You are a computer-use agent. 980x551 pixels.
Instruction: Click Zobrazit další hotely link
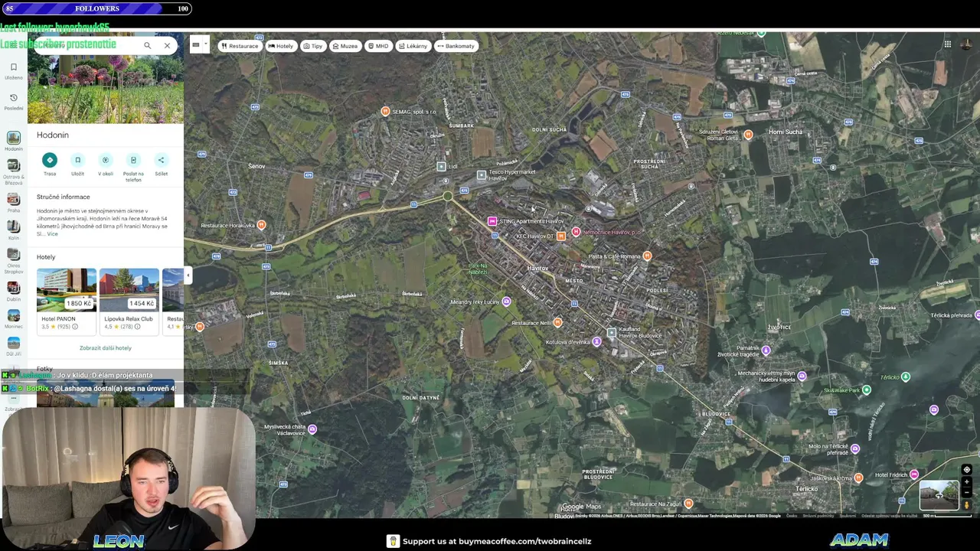(x=106, y=348)
